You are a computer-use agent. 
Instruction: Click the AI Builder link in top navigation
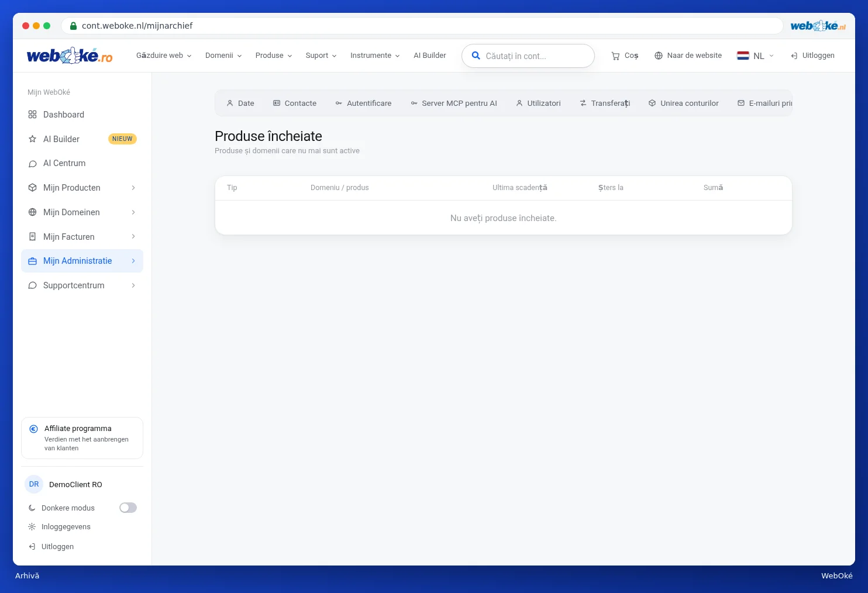[x=430, y=56]
